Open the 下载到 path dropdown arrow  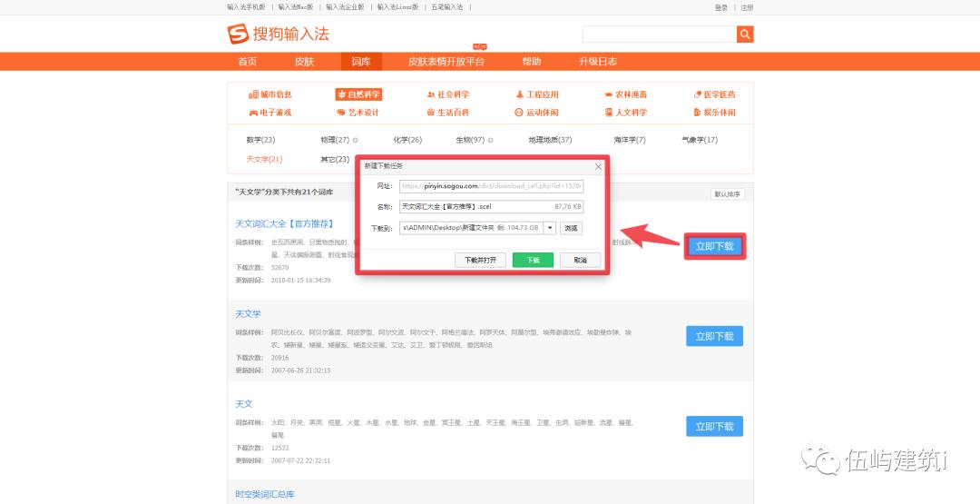coord(550,228)
